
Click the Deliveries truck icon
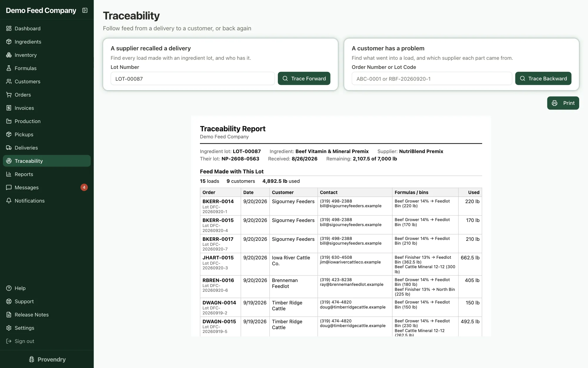pos(9,148)
